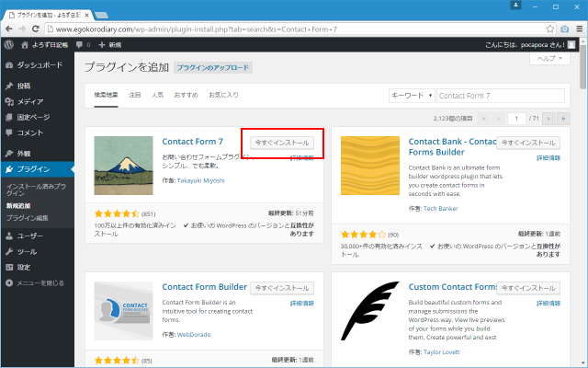Open the コメント sidebar menu
This screenshot has height=368, width=588.
30,132
